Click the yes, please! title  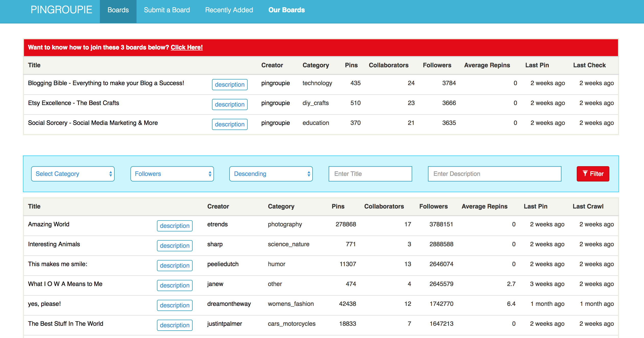[44, 304]
